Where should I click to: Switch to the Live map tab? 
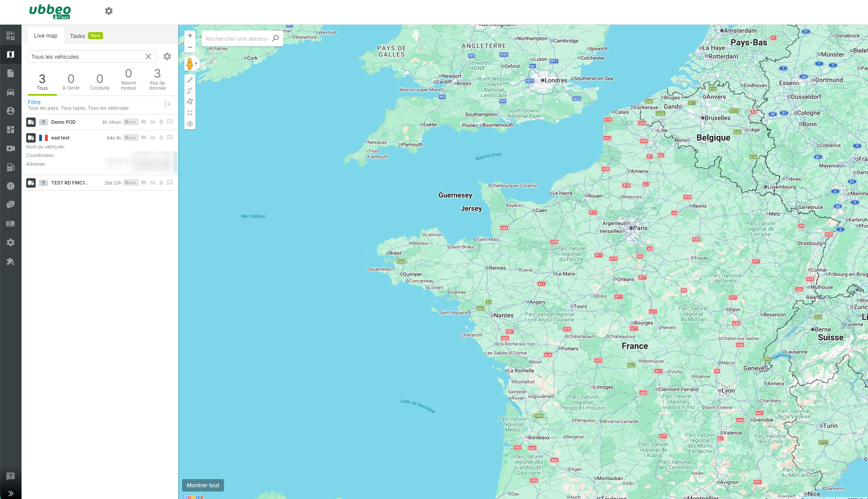(46, 36)
